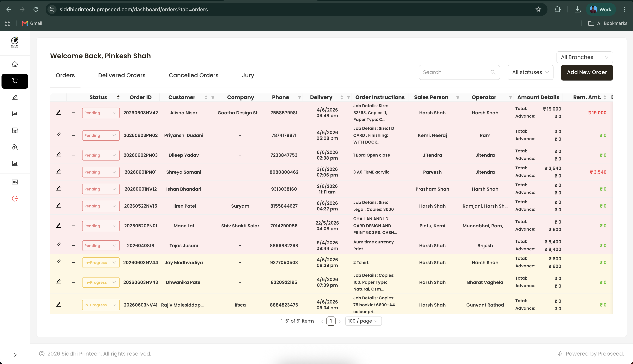Filter the Operator column

pyautogui.click(x=510, y=98)
